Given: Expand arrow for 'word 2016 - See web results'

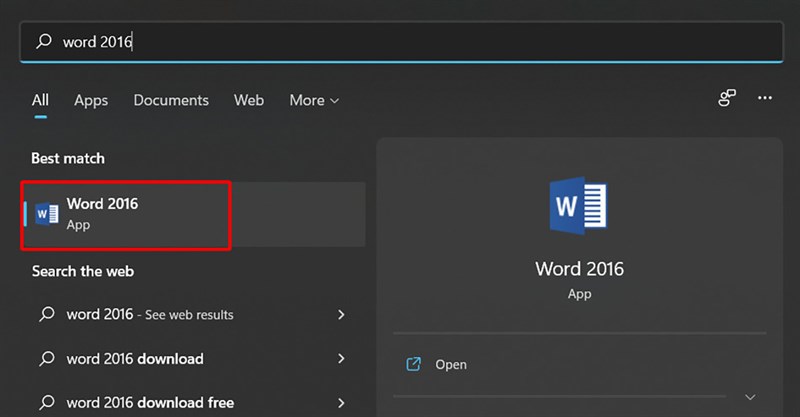Looking at the screenshot, I should pos(341,314).
